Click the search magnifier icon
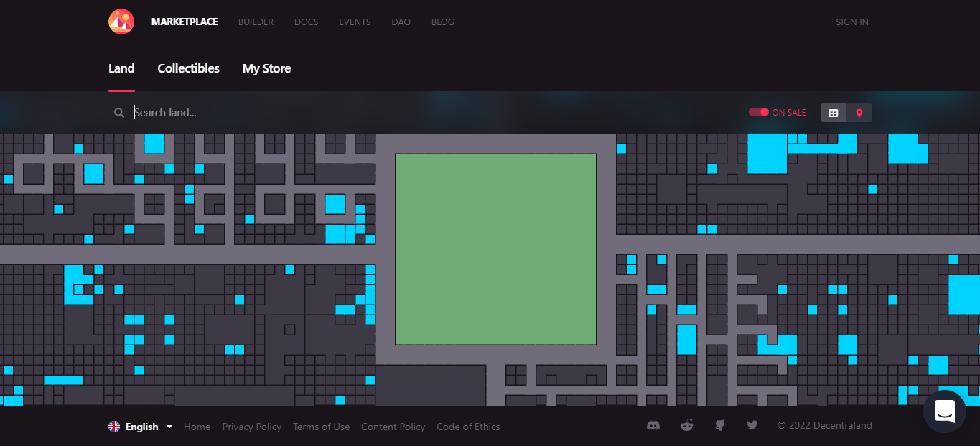The width and height of the screenshot is (980, 446). coord(119,113)
